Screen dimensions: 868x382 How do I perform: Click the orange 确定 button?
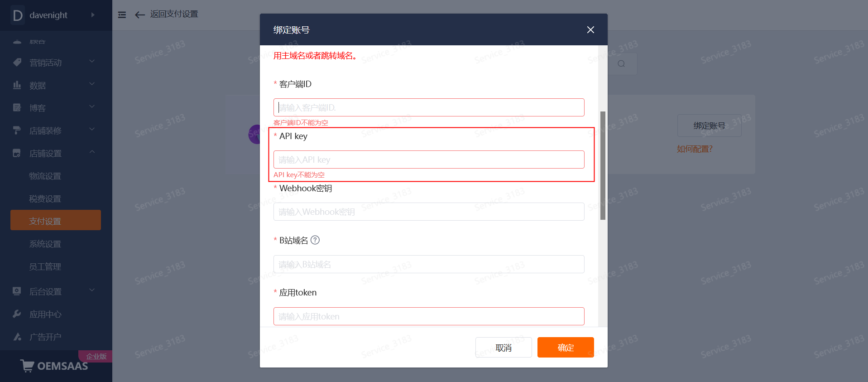[x=566, y=348]
